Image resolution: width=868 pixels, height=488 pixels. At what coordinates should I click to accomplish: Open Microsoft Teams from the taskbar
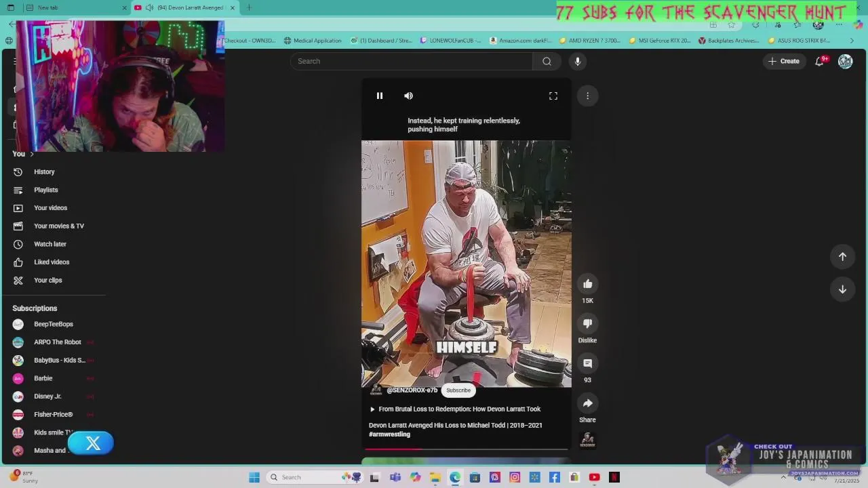[x=395, y=477]
